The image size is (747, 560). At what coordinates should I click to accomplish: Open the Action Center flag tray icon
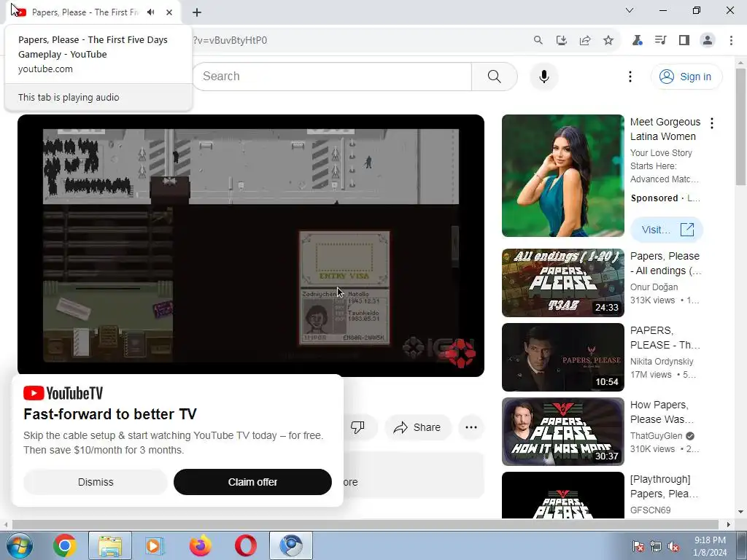638,546
